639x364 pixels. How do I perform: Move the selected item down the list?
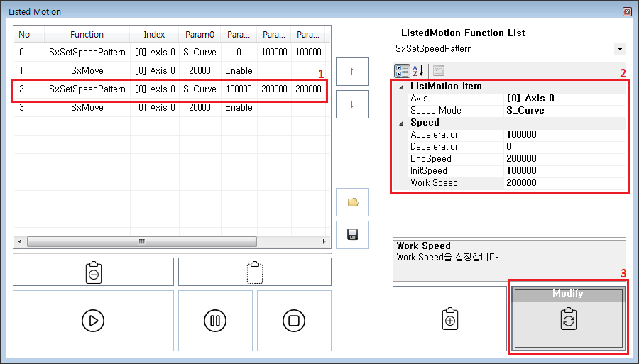[x=352, y=104]
